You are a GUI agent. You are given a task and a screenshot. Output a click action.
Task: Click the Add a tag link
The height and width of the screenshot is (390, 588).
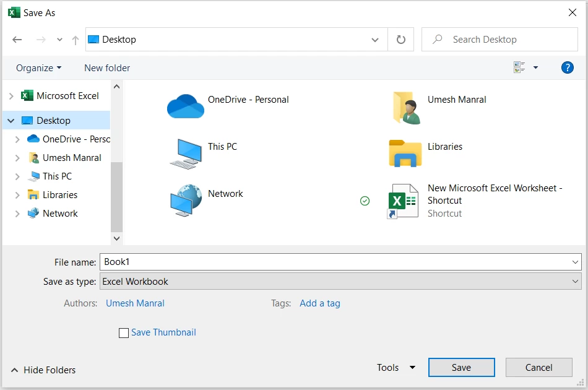pos(320,303)
